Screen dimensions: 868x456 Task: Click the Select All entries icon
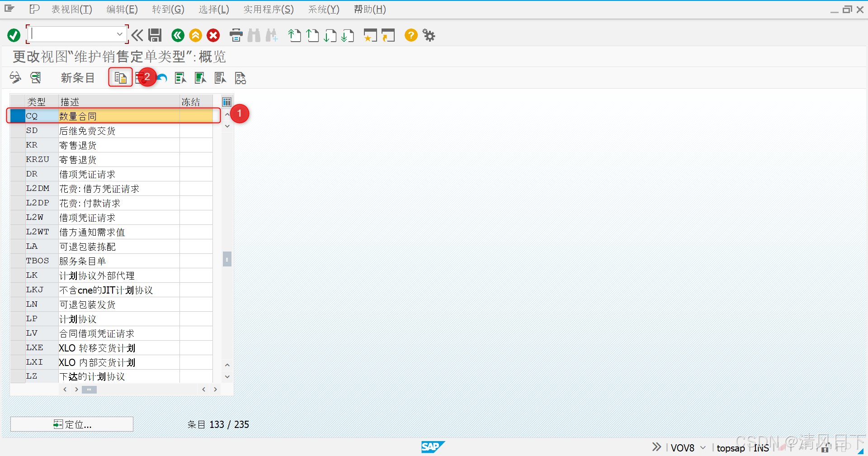pos(180,77)
